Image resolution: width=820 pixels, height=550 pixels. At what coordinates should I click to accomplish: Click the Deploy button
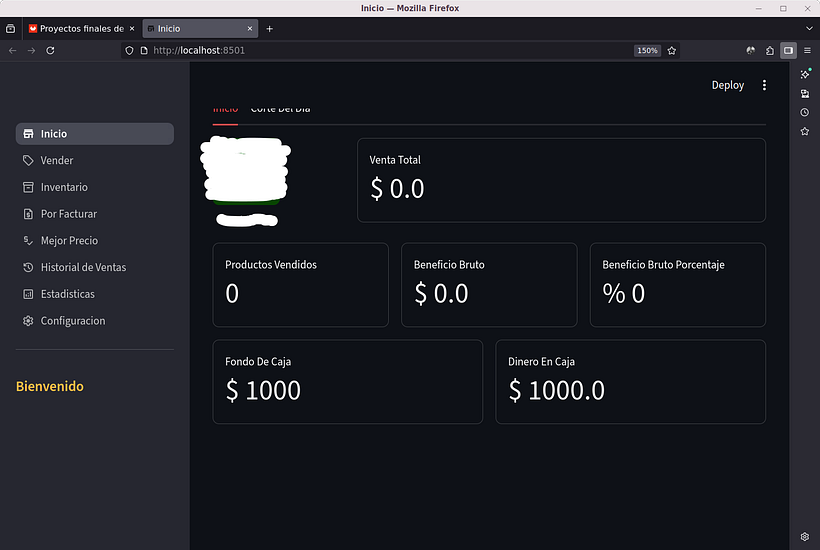tap(727, 86)
